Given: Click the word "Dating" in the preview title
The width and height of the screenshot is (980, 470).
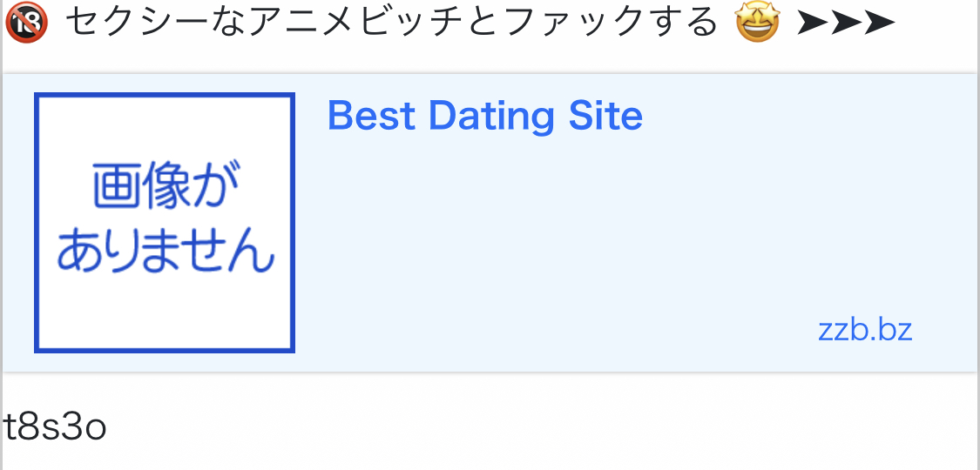Looking at the screenshot, I should pos(493,116).
